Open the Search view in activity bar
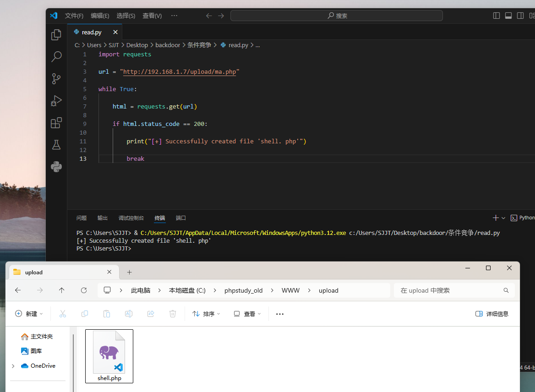This screenshot has height=392, width=535. coord(56,57)
